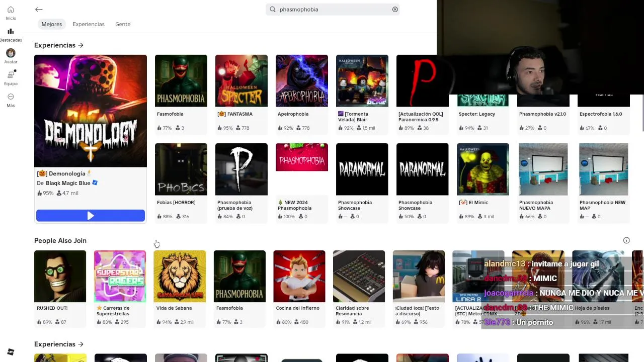The width and height of the screenshot is (644, 362).
Task: Switch to the Experiencias tab
Action: [x=89, y=24]
